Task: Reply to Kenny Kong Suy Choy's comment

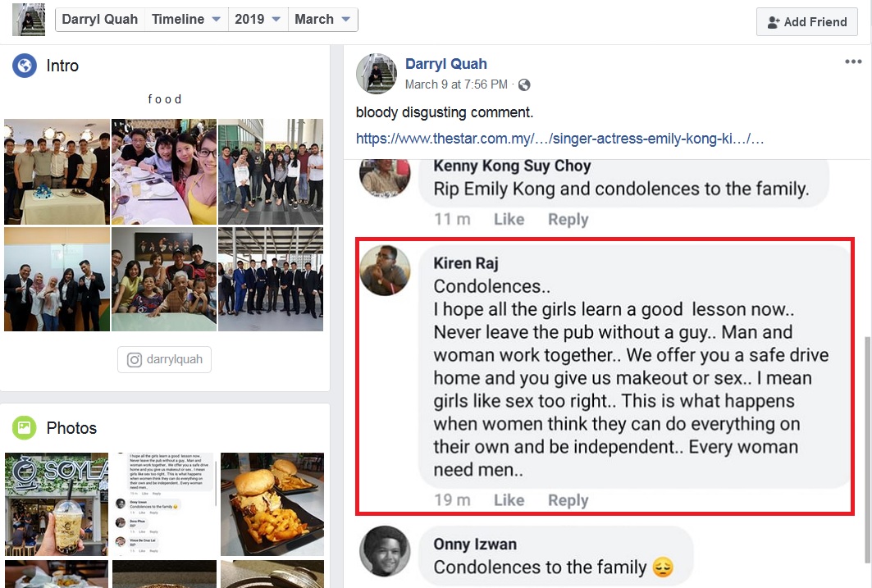Action: 568,220
